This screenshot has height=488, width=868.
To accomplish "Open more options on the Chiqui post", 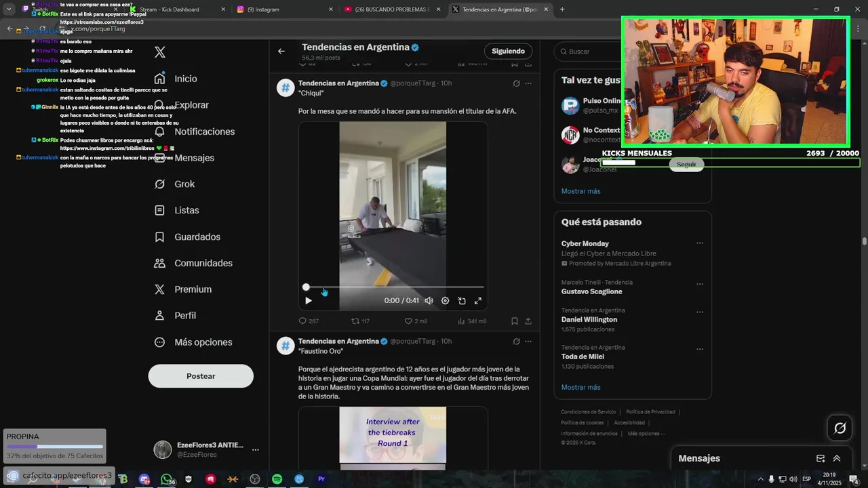I will 528,83.
